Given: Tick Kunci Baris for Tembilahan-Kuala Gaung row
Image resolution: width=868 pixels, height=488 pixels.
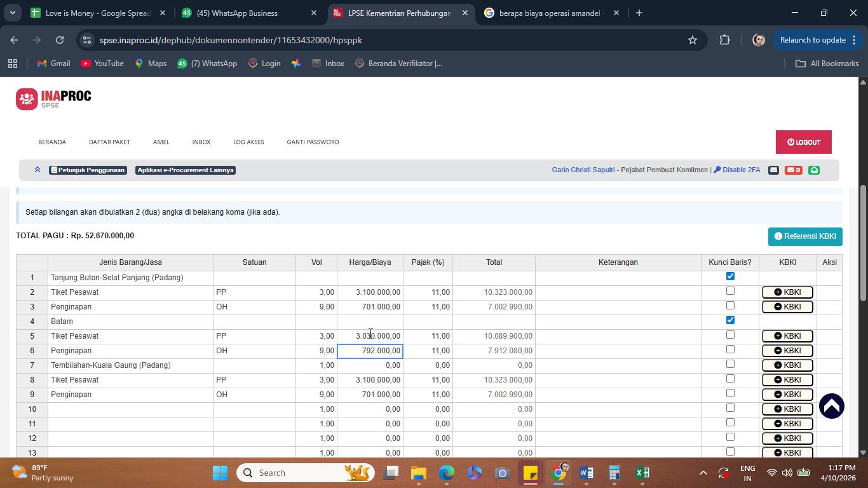Looking at the screenshot, I should coord(730,364).
